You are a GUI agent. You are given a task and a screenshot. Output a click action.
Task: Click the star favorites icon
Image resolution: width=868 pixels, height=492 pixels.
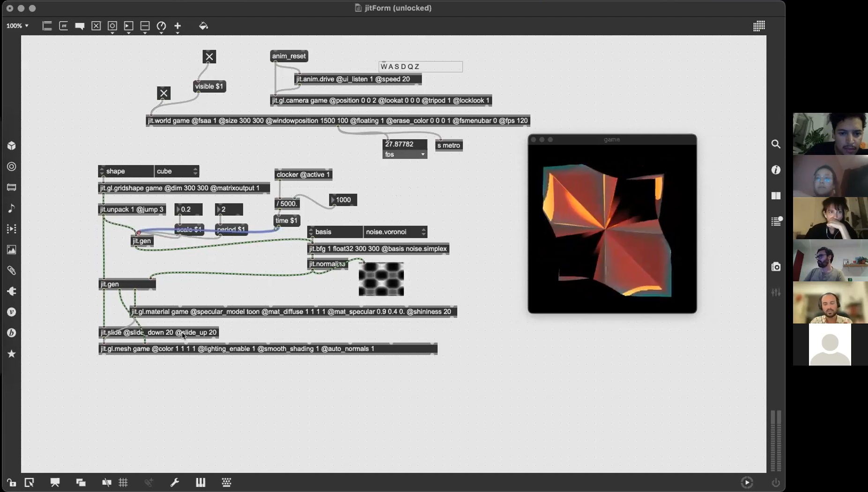[12, 354]
